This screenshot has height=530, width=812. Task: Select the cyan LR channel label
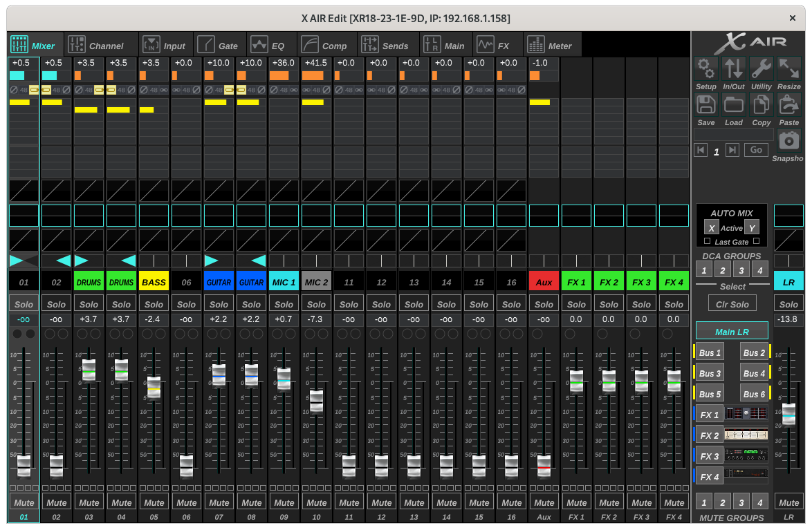[x=788, y=282]
